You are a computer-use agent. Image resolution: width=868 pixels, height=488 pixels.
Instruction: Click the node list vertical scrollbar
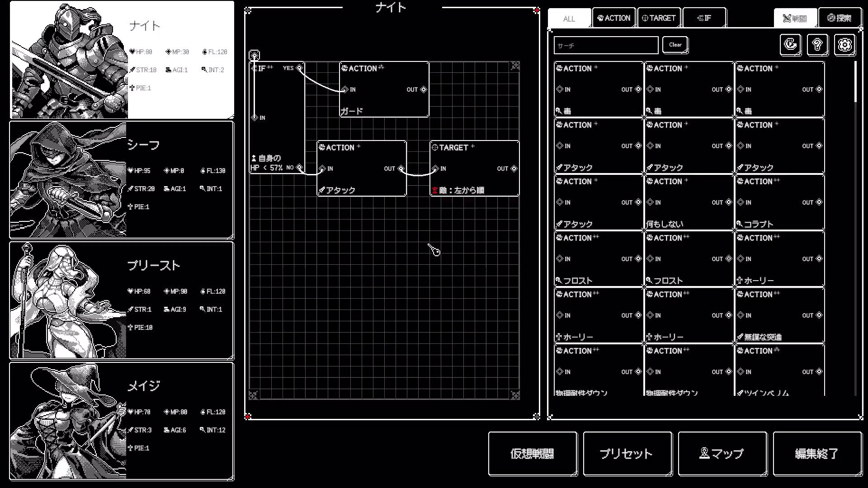click(x=855, y=82)
